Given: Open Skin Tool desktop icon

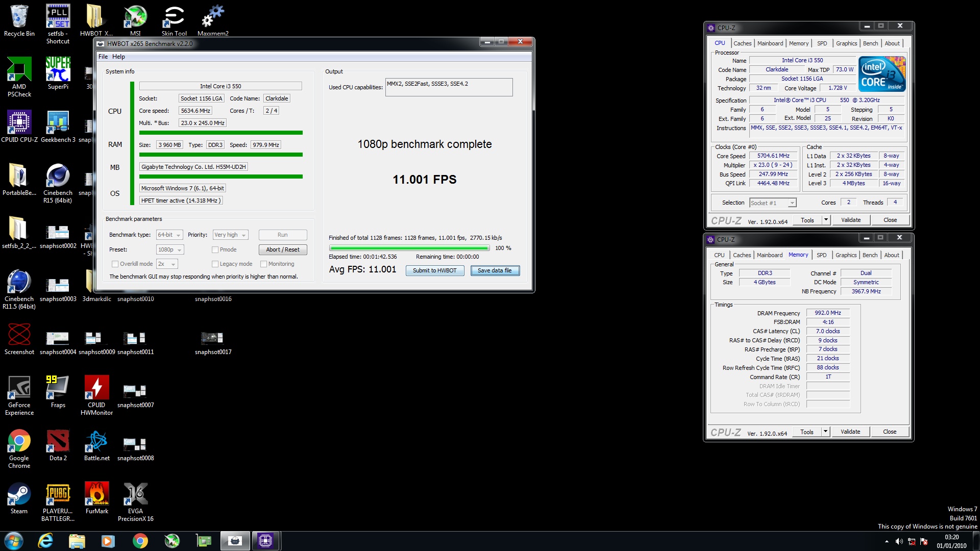Looking at the screenshot, I should click(174, 20).
